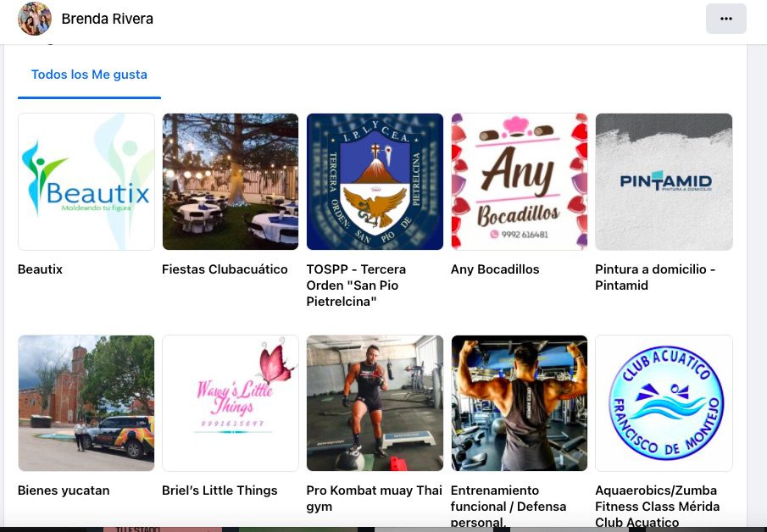Click the Bienes yucatan name link
The image size is (767, 532).
point(64,490)
